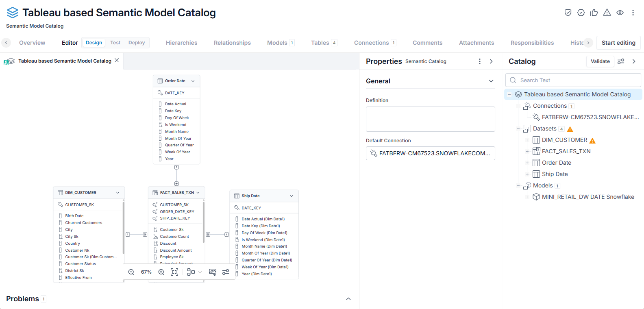Collapse the Datasets tree node
This screenshot has width=644, height=309.
click(518, 128)
